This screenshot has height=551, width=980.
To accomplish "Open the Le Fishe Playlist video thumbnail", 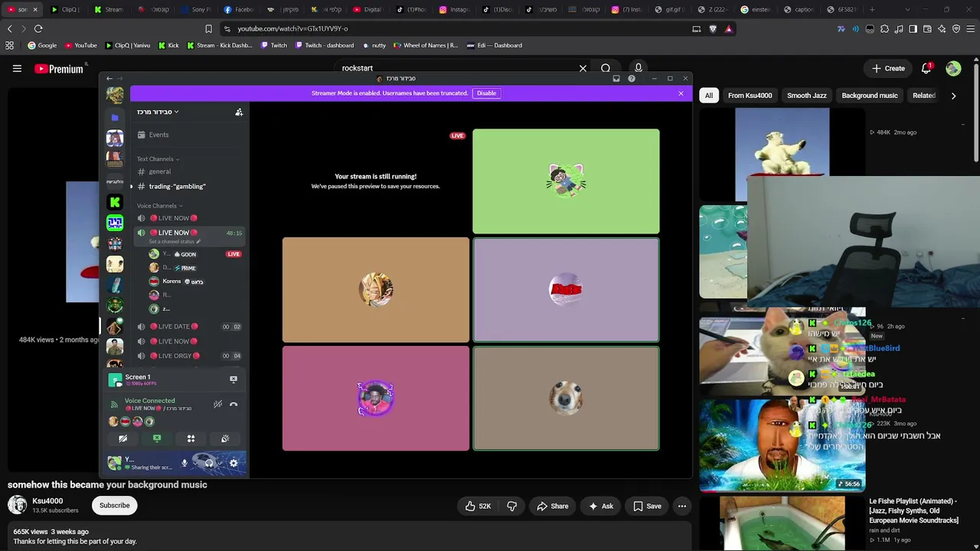I will click(782, 523).
